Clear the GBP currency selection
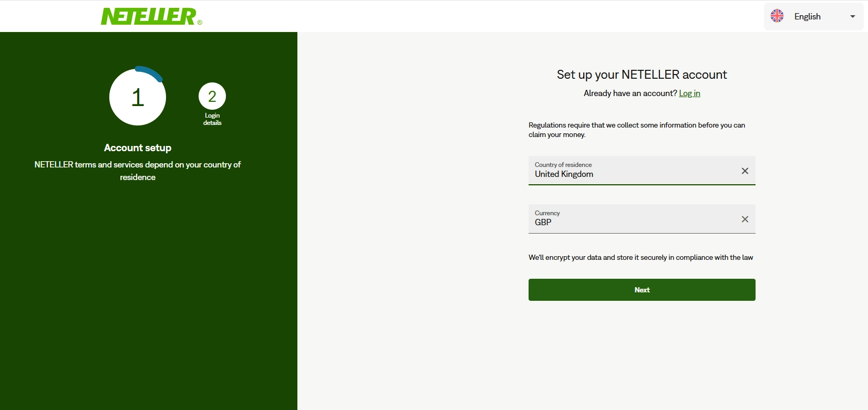The image size is (868, 410). click(x=745, y=219)
